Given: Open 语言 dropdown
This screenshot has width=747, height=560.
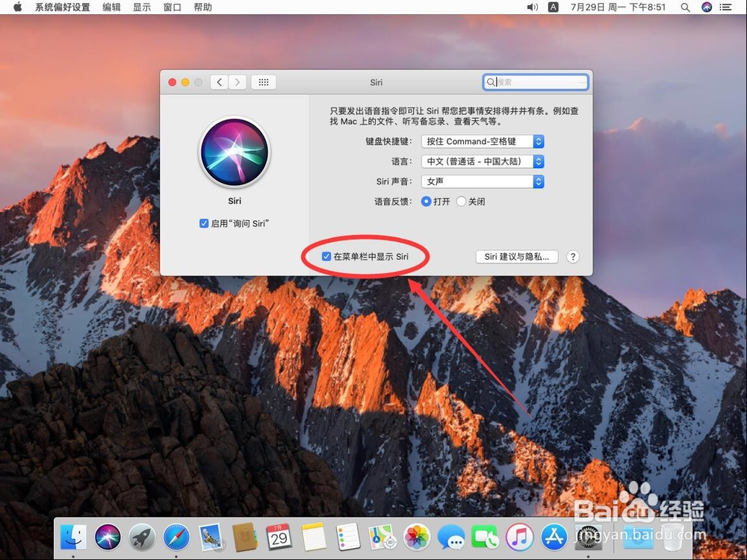Looking at the screenshot, I should pyautogui.click(x=483, y=161).
